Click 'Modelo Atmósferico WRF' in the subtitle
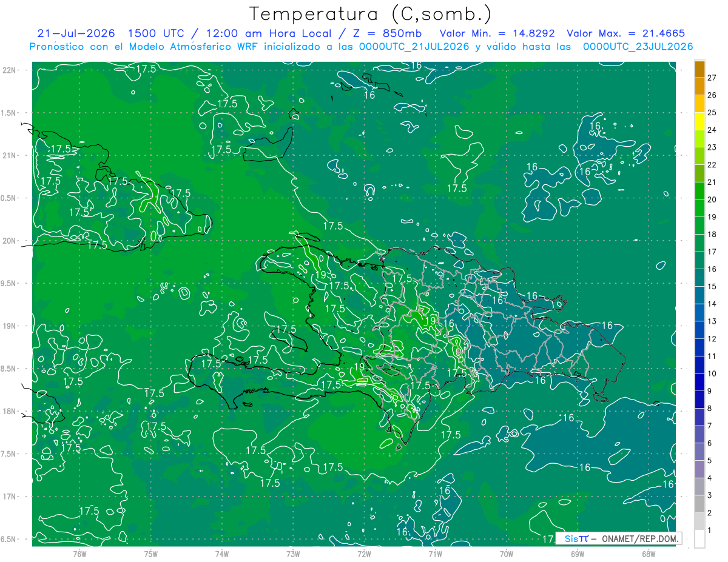728x562 pixels. pos(195,46)
